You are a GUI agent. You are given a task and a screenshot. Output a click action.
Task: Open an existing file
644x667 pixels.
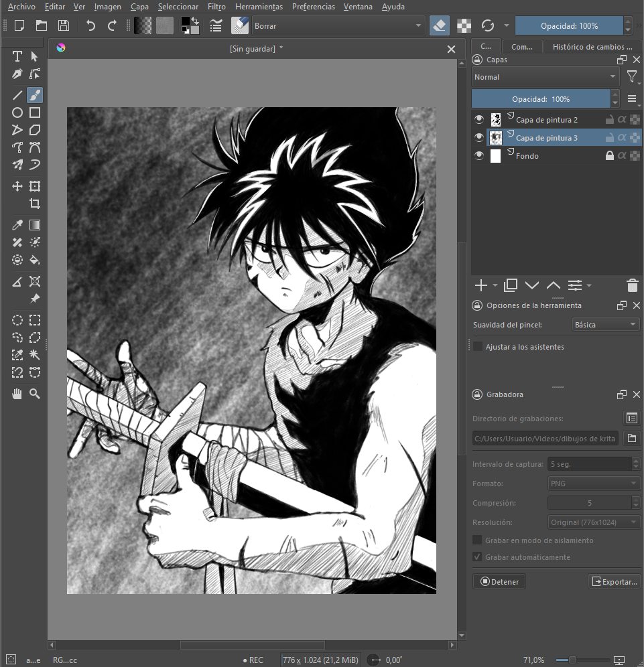point(42,26)
